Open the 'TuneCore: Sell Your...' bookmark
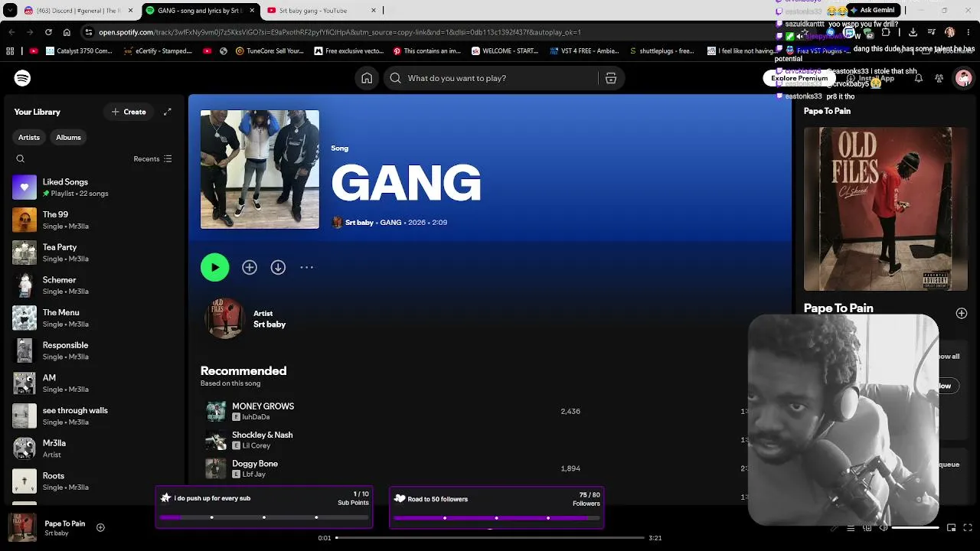 tap(269, 51)
